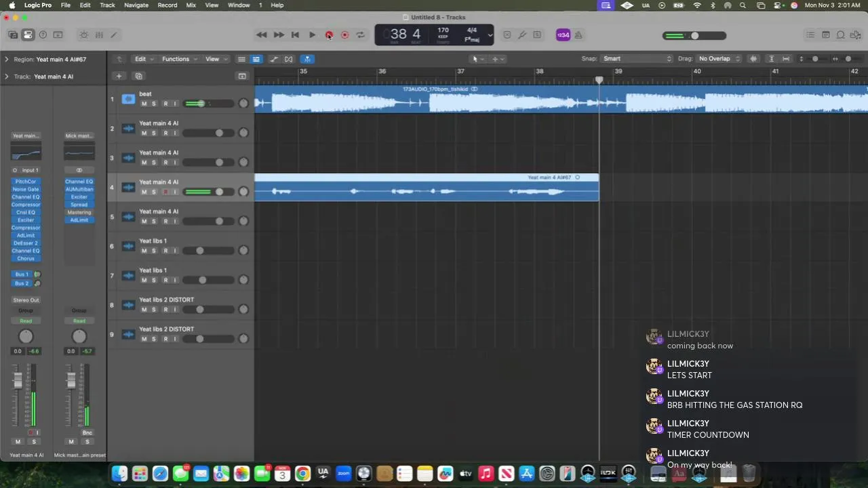Solo the Yeat libs 2 DISTORT track 8

154,309
